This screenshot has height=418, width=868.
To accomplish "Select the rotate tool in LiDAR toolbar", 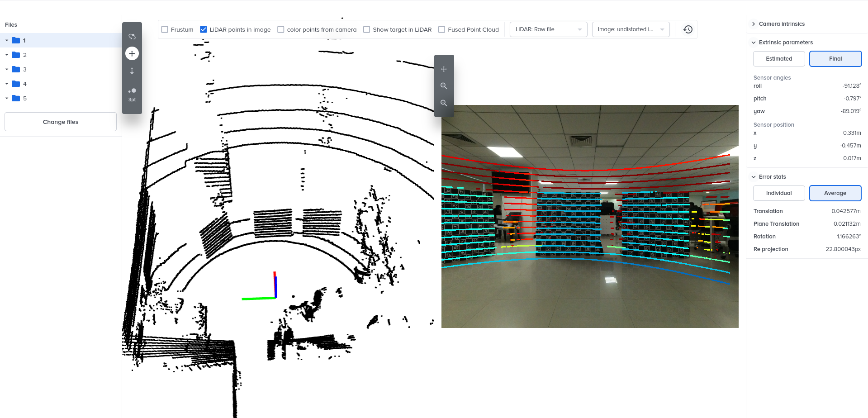I will [x=132, y=37].
